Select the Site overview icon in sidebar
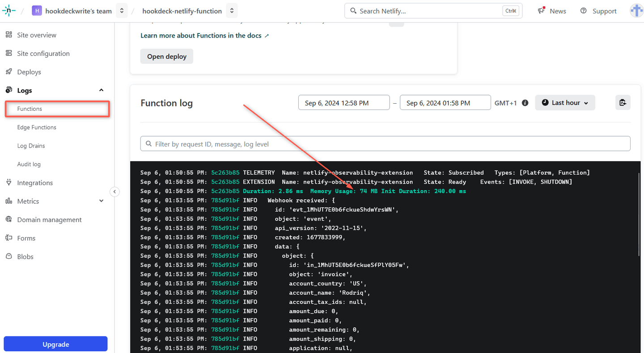644x353 pixels. tap(8, 35)
